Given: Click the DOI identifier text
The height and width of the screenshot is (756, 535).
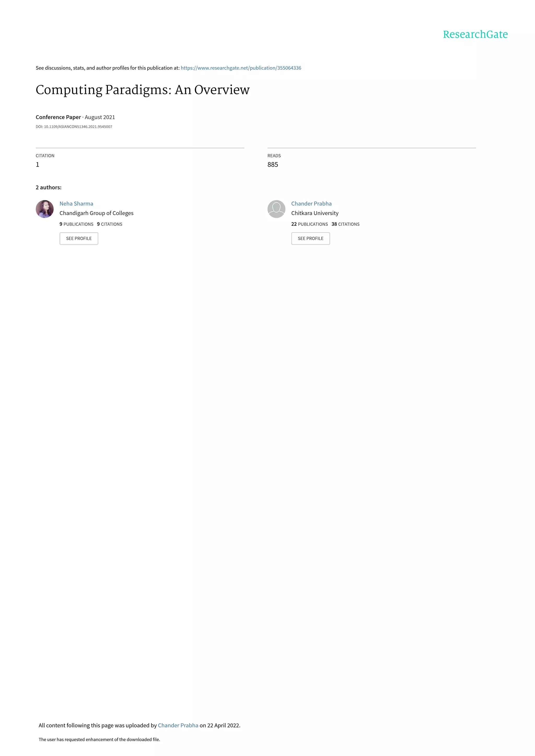Looking at the screenshot, I should [x=74, y=127].
